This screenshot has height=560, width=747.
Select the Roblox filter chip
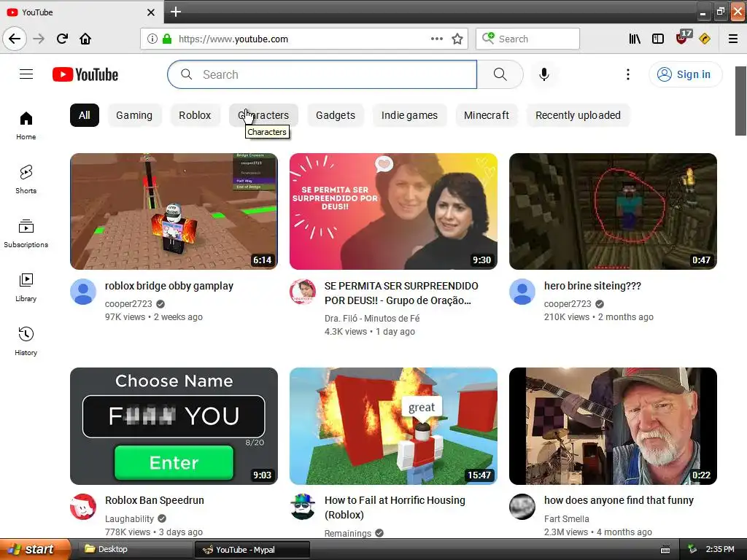[195, 115]
